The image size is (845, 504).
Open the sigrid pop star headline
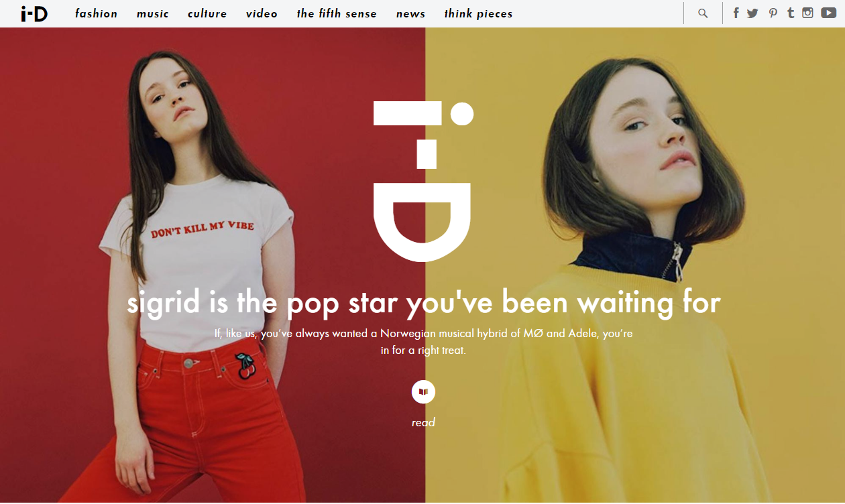[x=423, y=303]
